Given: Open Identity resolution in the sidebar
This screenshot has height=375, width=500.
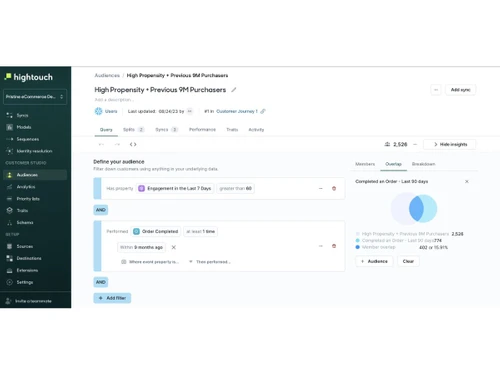Looking at the screenshot, I should (34, 151).
